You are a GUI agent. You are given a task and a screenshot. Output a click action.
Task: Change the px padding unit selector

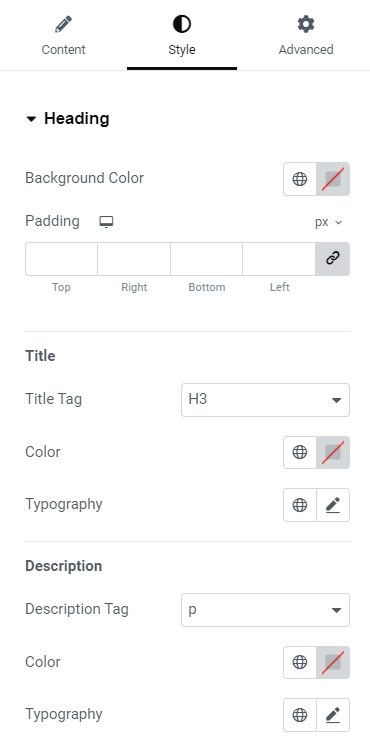(329, 222)
